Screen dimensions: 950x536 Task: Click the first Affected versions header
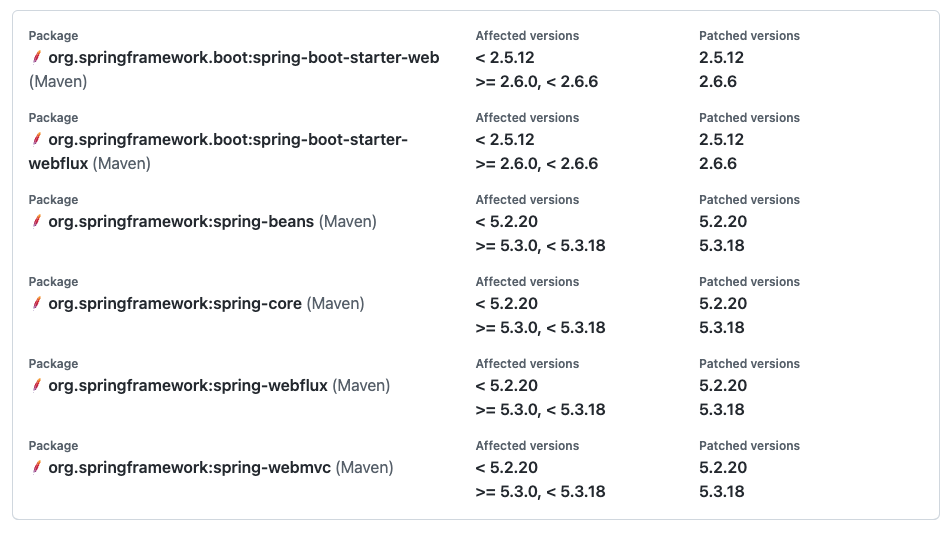point(527,36)
